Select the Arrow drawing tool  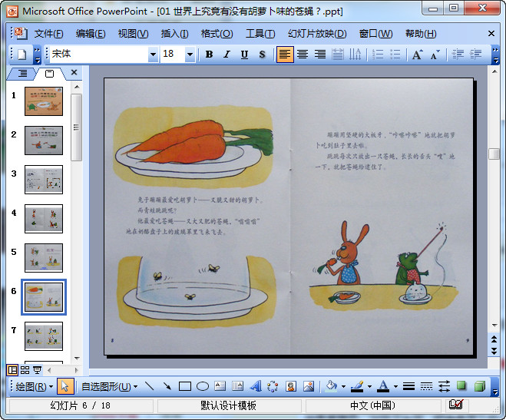[x=167, y=386]
